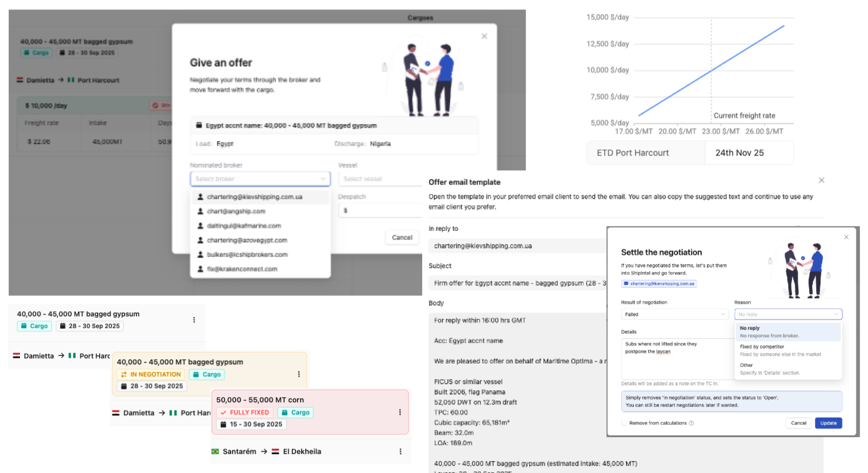Click the 'Santarém' origin text
Viewport: 868px width, 473px height.
point(239,452)
